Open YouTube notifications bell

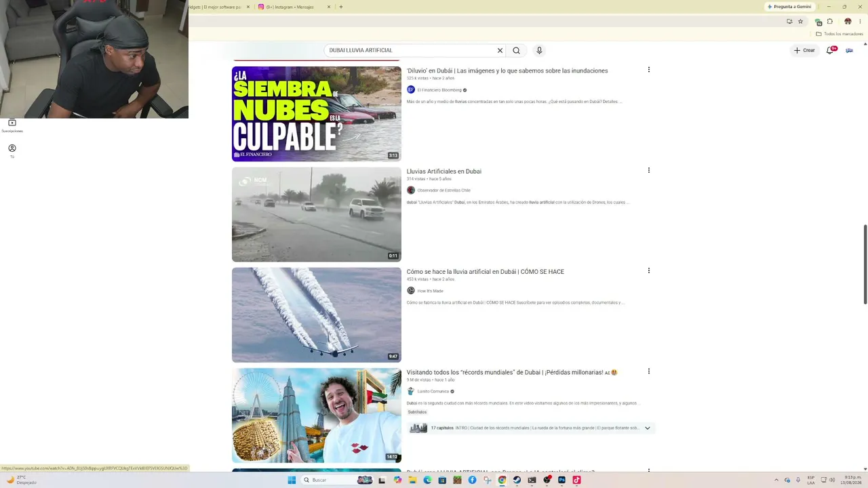point(830,50)
